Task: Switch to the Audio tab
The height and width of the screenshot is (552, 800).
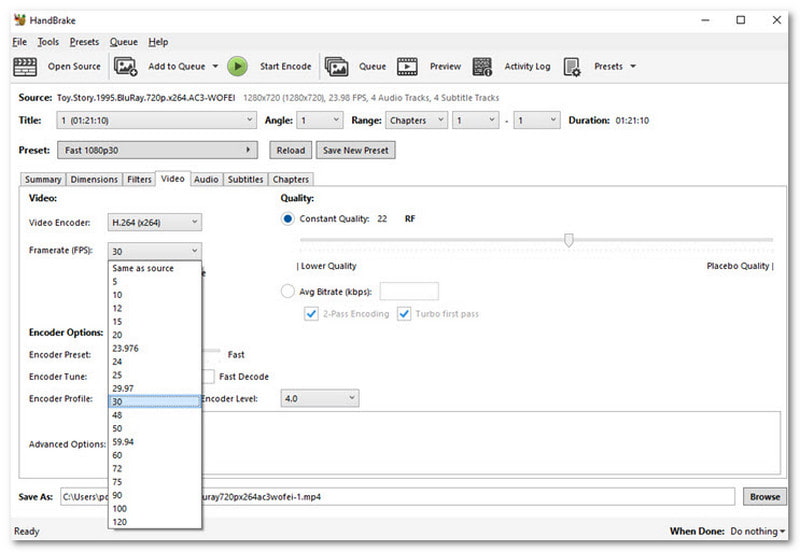Action: (206, 180)
